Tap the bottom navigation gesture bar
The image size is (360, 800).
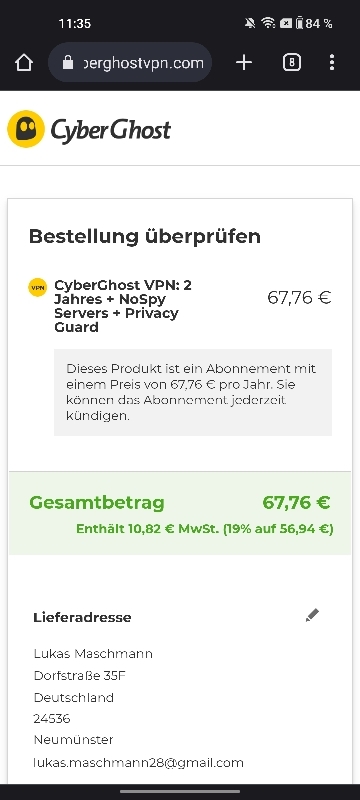click(180, 792)
